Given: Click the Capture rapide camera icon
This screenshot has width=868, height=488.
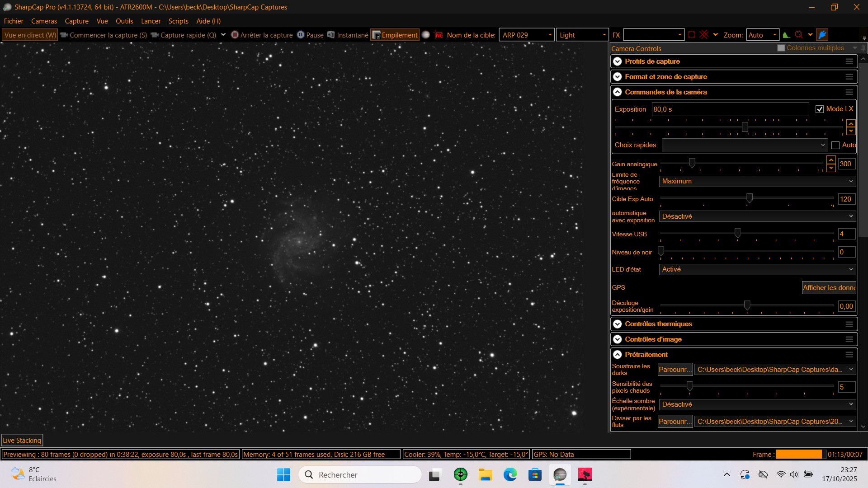Looking at the screenshot, I should [x=155, y=35].
